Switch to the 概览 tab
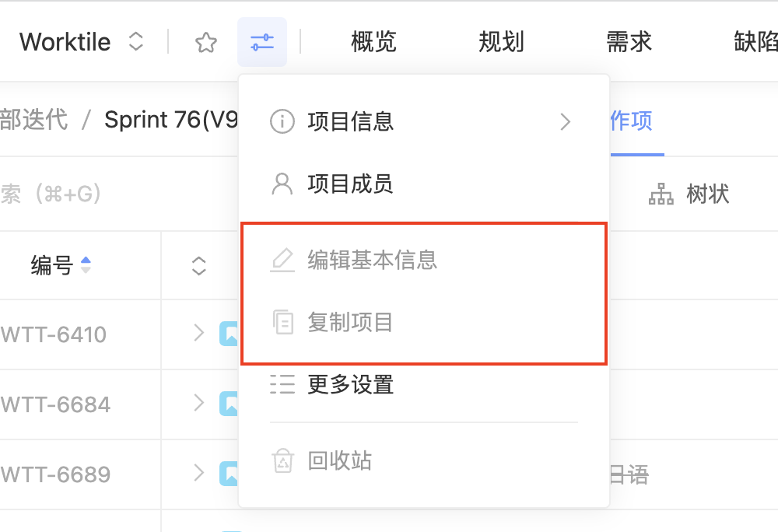778x532 pixels. click(x=373, y=42)
